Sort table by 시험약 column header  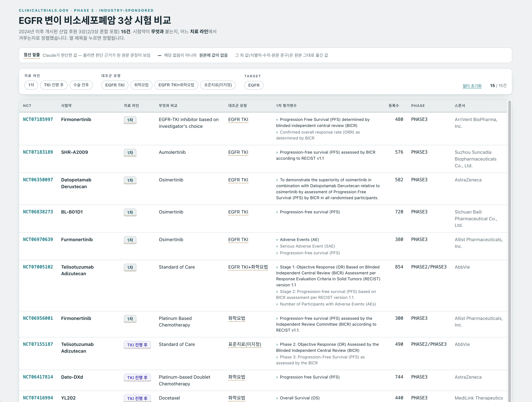[66, 106]
